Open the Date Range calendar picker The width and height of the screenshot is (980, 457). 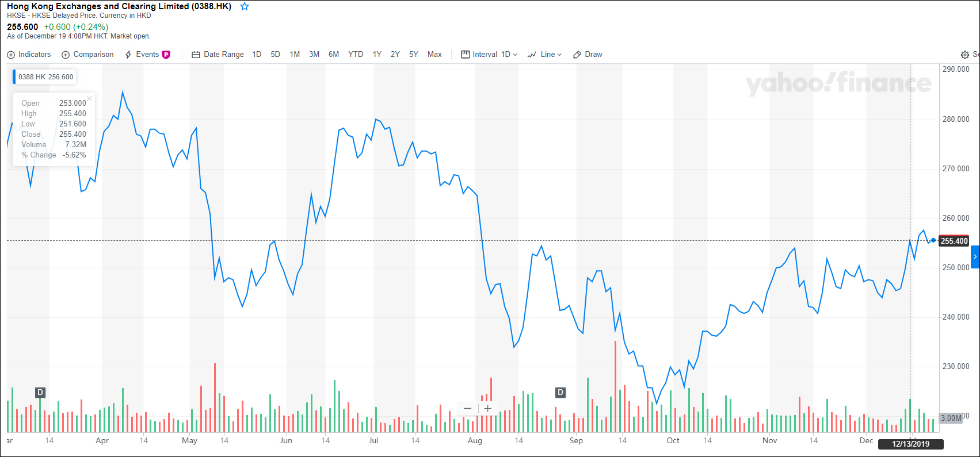[218, 55]
